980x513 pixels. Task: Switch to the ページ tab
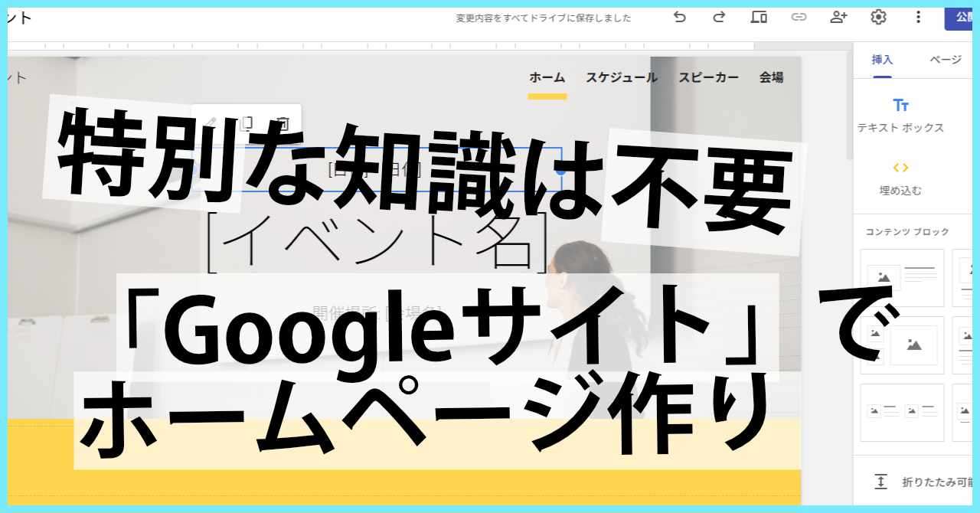coord(946,60)
